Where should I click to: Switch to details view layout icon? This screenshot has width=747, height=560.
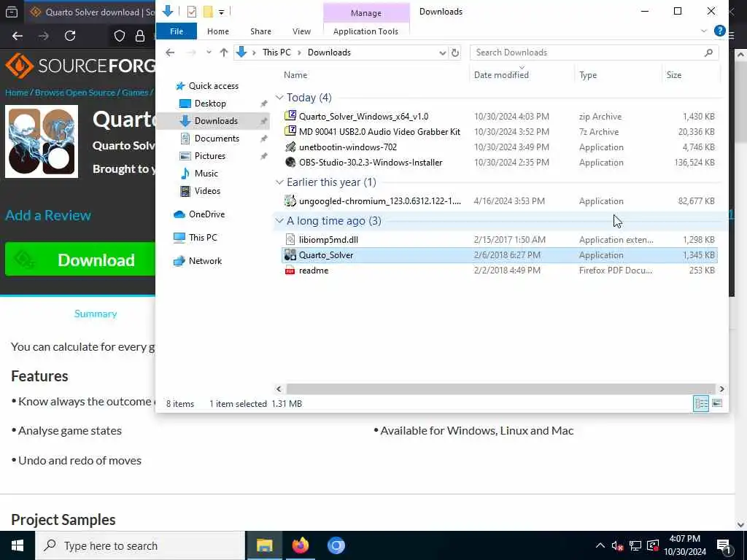pos(701,403)
